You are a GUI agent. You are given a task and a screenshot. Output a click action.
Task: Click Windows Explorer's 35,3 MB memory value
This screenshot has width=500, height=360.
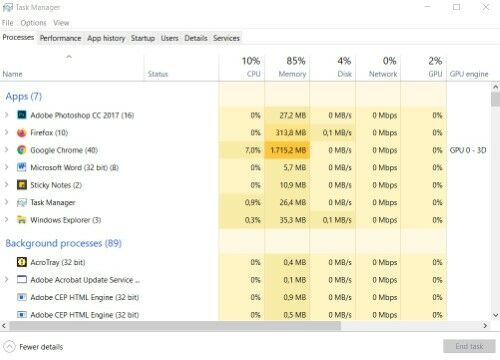[293, 220]
